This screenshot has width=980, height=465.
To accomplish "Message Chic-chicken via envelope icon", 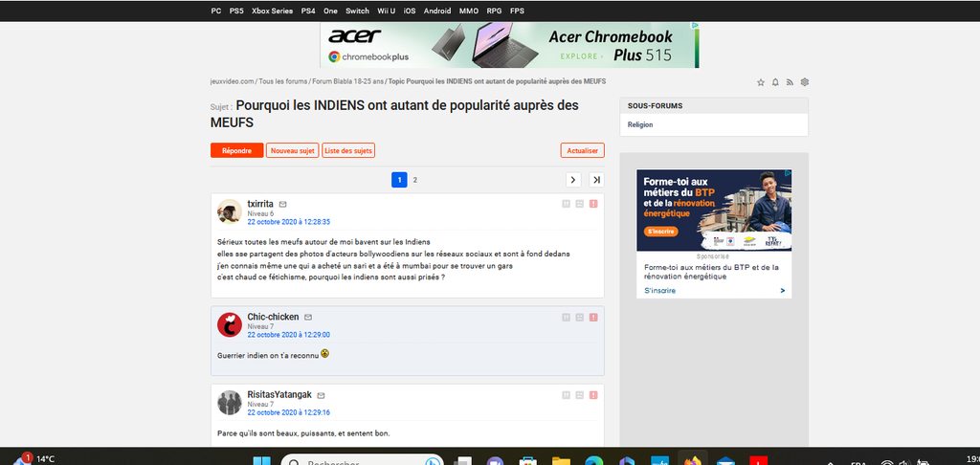I will click(x=308, y=317).
